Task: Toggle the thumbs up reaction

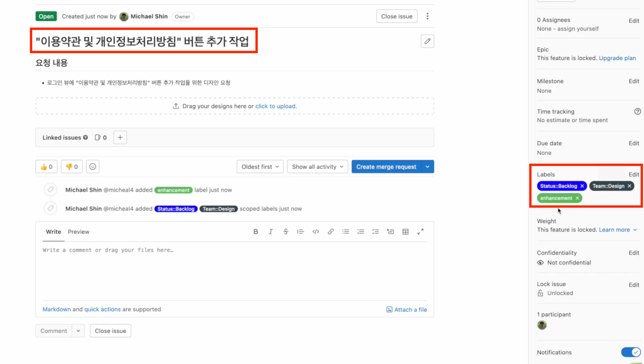Action: coord(46,166)
